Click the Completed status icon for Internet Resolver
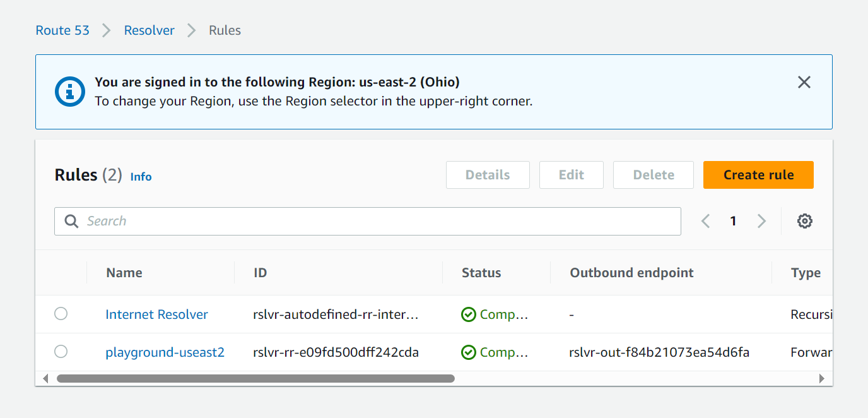The width and height of the screenshot is (868, 418). point(468,314)
